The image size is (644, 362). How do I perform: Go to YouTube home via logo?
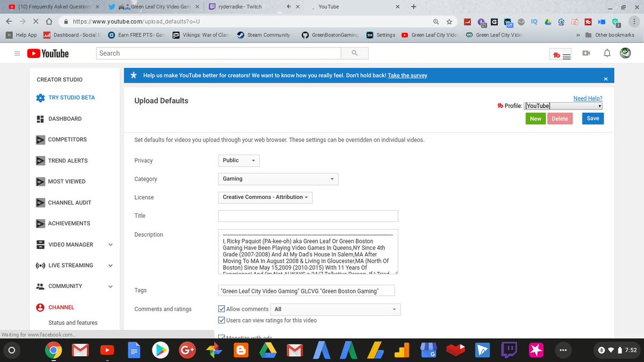[x=48, y=54]
